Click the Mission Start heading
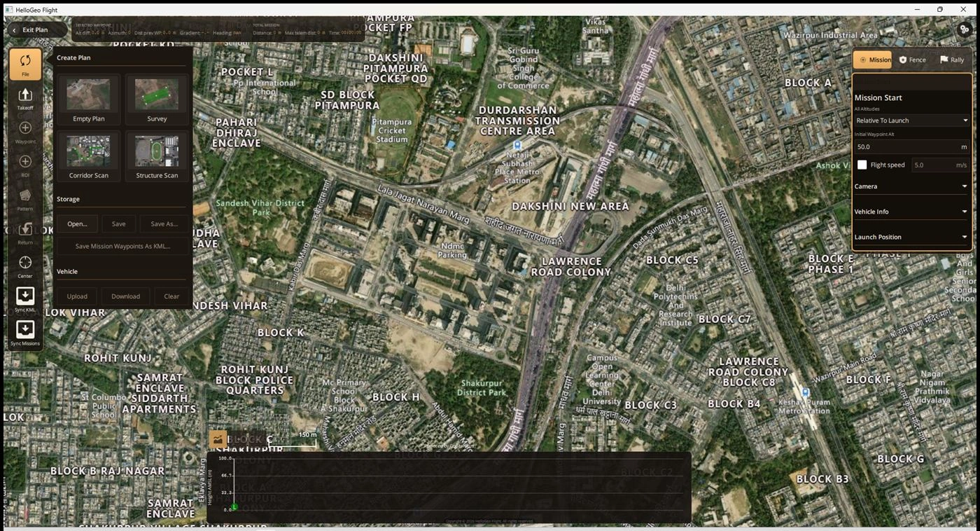The width and height of the screenshot is (980, 531). [x=878, y=98]
